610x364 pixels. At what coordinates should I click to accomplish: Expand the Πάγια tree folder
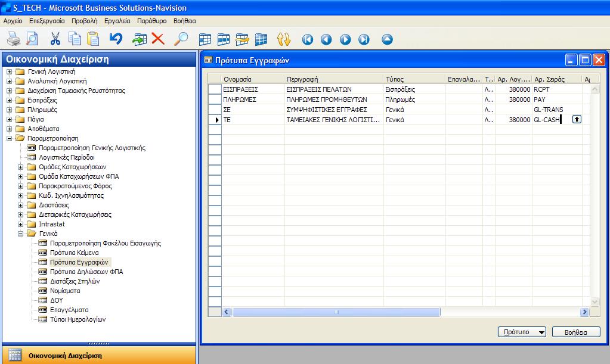tap(10, 119)
